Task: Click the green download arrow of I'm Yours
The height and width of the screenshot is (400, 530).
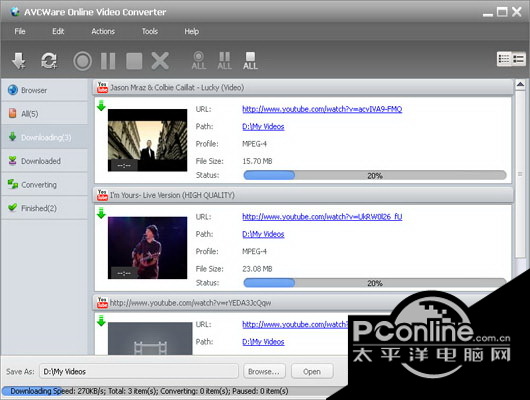Action: (x=101, y=213)
